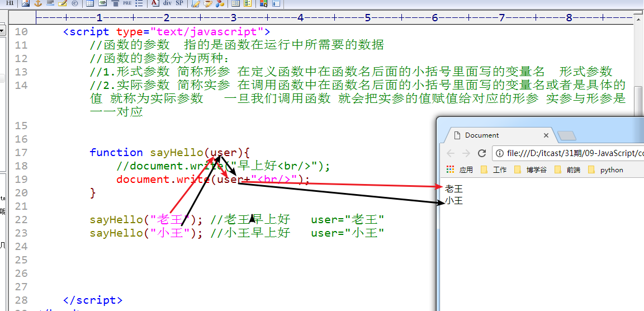Insert an image using the picture icon
The width and height of the screenshot is (644, 311).
pos(26,3)
